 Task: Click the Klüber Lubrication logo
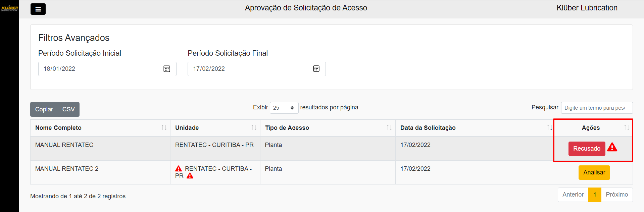[9, 8]
